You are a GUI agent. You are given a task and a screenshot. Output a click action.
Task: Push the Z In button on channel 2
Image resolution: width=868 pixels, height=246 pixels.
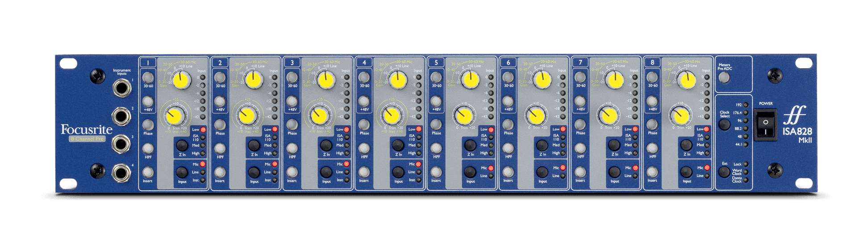pyautogui.click(x=254, y=145)
